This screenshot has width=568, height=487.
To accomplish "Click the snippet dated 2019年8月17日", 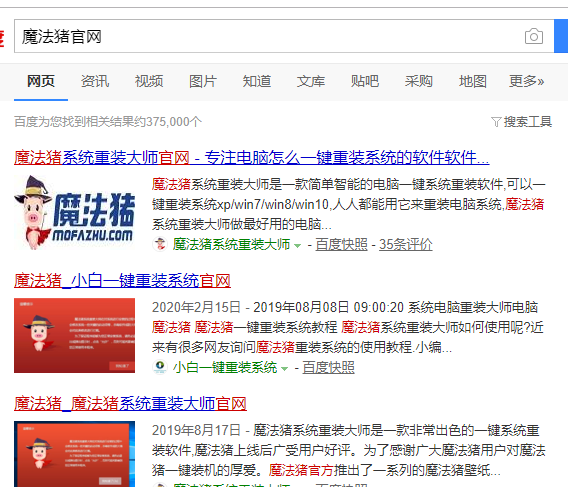I will click(348, 450).
